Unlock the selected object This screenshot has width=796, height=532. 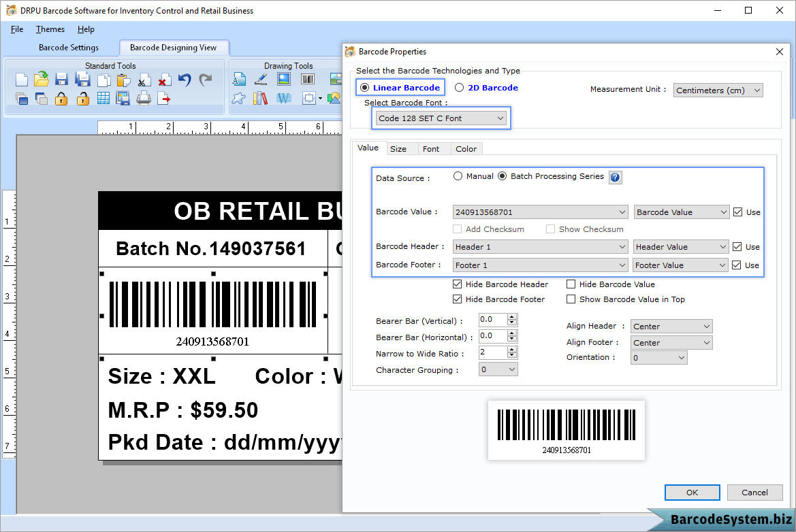coord(83,99)
